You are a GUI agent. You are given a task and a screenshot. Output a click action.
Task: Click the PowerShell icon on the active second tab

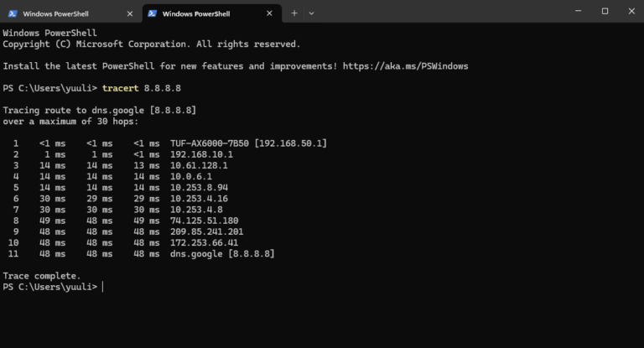[x=152, y=13]
